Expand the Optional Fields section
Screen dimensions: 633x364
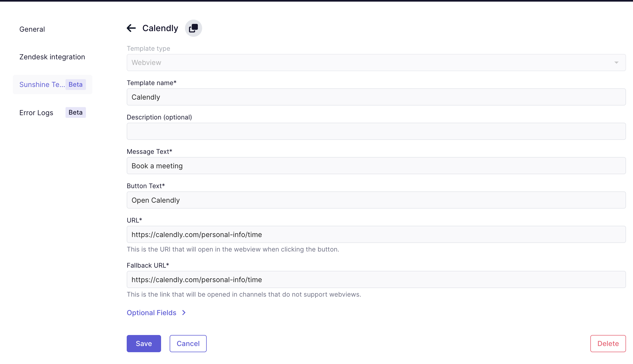(156, 313)
